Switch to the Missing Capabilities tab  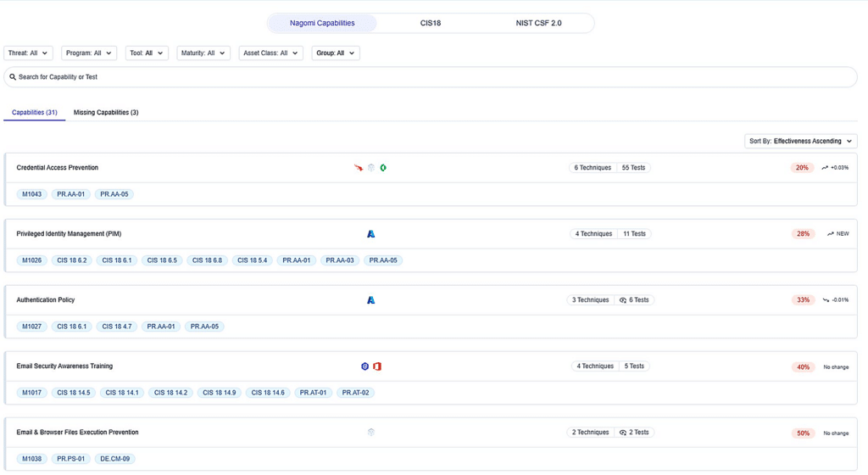[106, 113]
